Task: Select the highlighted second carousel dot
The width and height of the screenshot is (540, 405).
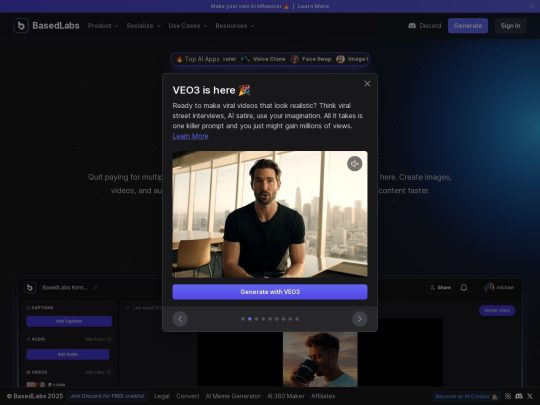Action: (250, 319)
